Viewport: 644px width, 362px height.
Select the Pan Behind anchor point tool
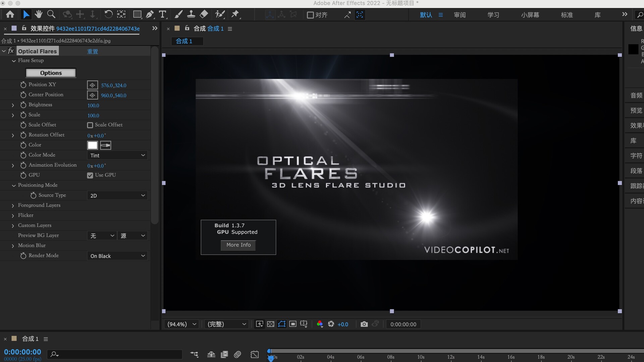tap(121, 14)
